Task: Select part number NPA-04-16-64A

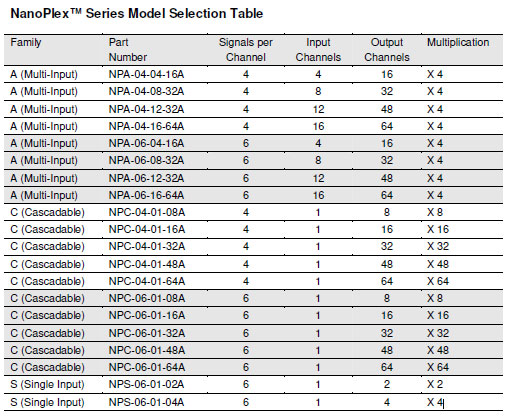Action: point(146,126)
